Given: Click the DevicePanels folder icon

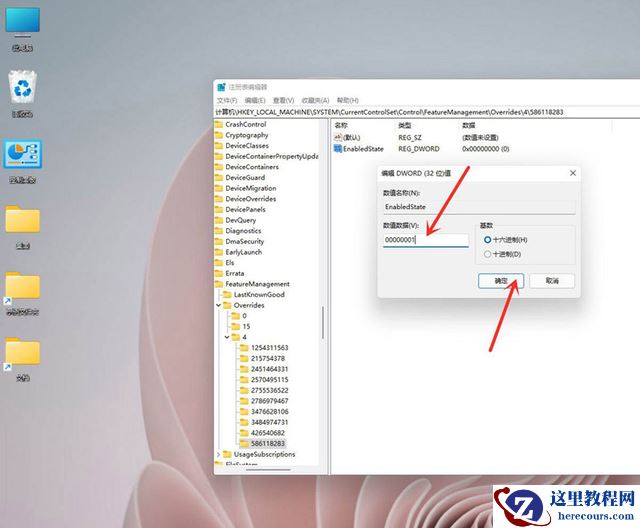Looking at the screenshot, I should click(x=219, y=209).
